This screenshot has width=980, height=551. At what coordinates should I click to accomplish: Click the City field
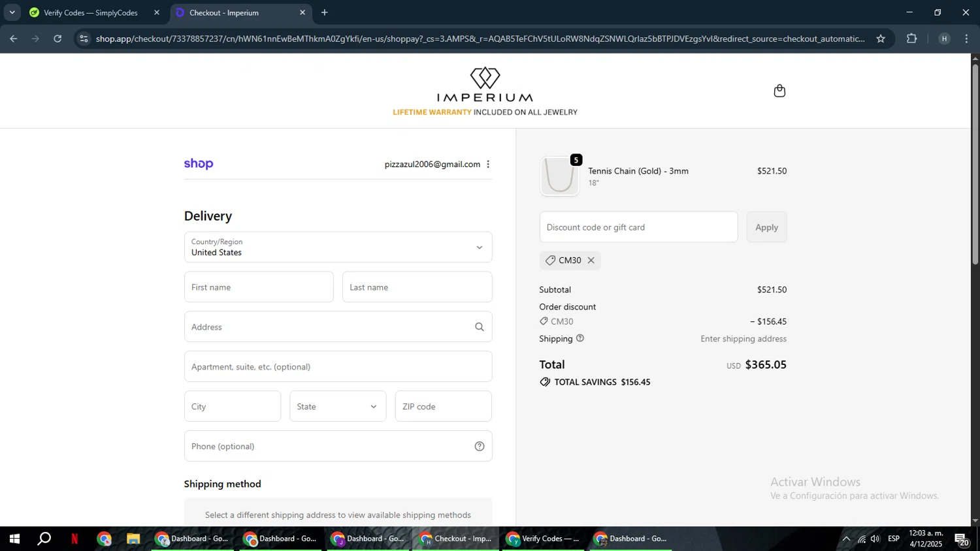233,407
